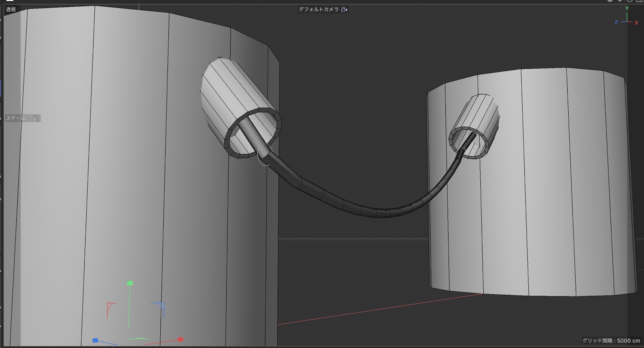Click the camera lock icon beside デフォルトカメラ
Screen dimensions: 644x348
point(344,9)
